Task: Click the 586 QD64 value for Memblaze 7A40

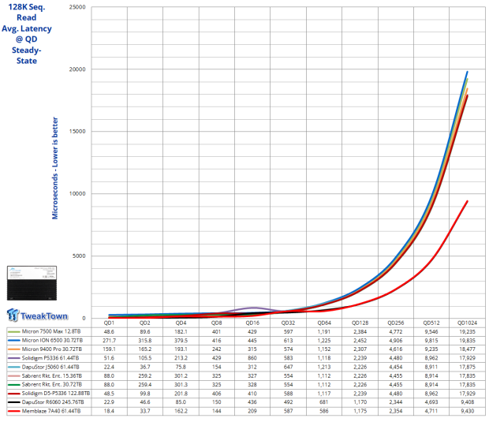Action: [x=324, y=411]
